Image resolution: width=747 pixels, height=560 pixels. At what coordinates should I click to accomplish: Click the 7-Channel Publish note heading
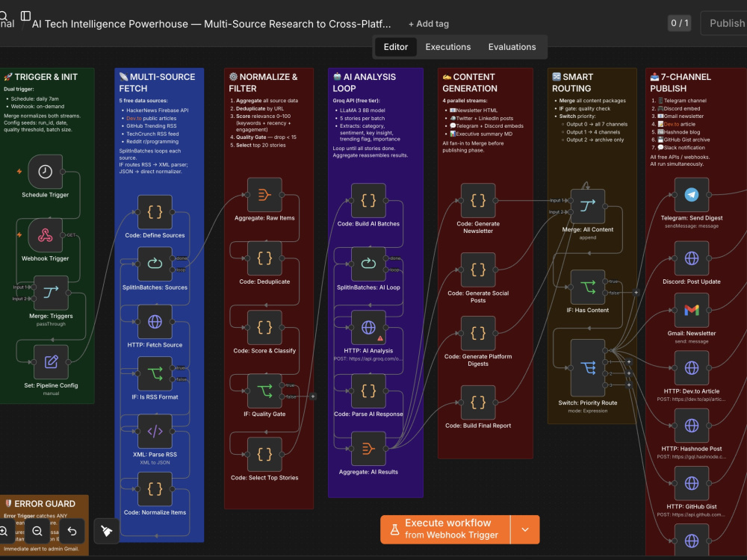(681, 82)
